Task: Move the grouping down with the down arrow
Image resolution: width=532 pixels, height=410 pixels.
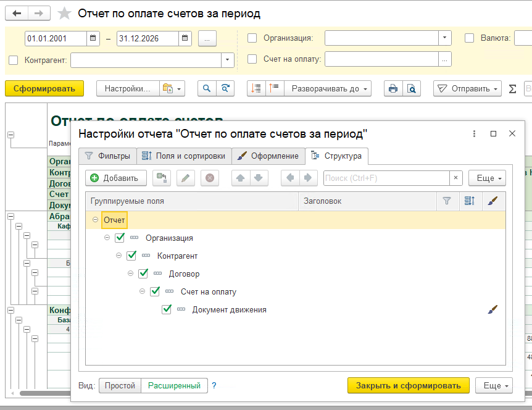Action: click(x=259, y=178)
